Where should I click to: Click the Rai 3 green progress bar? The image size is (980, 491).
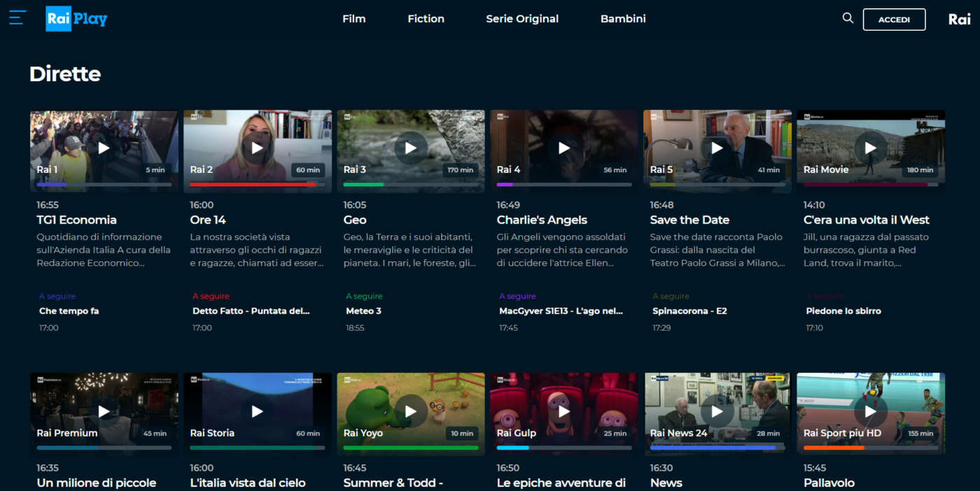(410, 184)
